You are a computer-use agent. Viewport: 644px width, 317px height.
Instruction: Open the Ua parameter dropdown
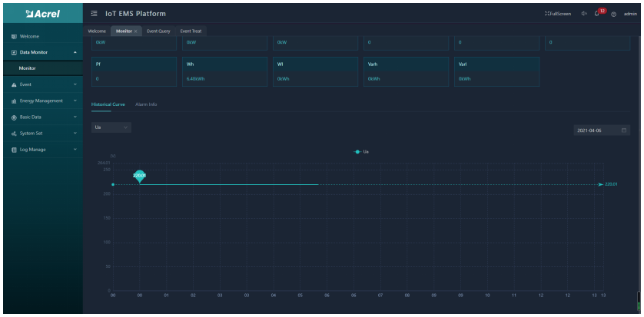pos(111,127)
